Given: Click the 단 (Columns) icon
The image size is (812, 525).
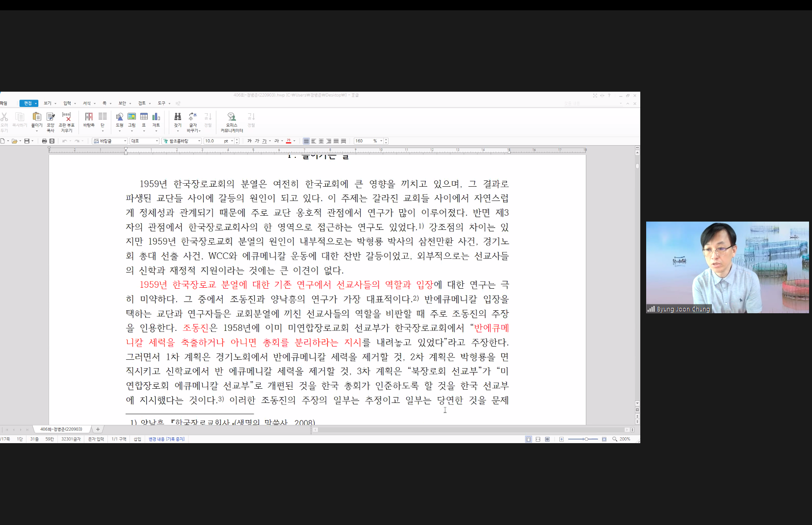Looking at the screenshot, I should [103, 117].
